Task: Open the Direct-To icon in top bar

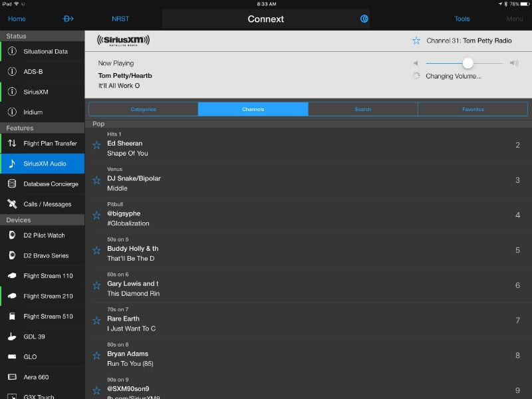Action: tap(68, 19)
